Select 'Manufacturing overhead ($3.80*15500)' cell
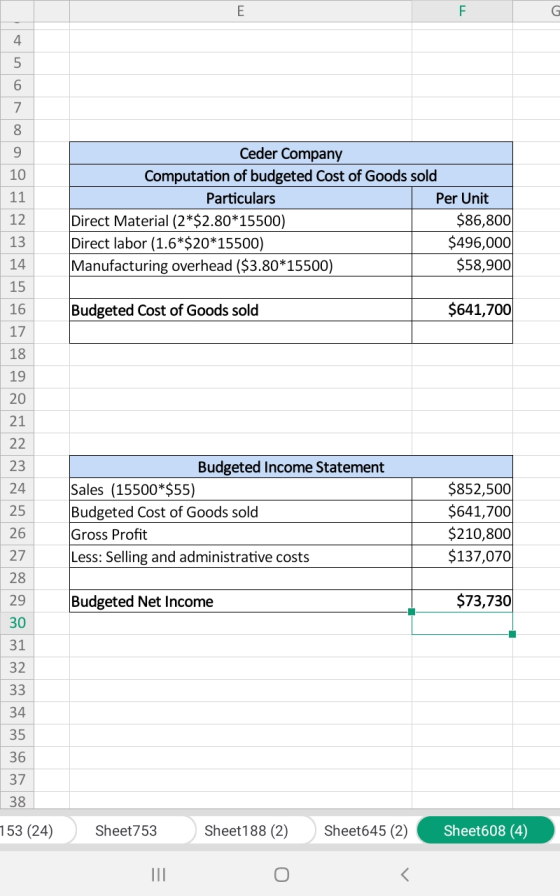Viewport: 560px width, 896px height. [241, 265]
